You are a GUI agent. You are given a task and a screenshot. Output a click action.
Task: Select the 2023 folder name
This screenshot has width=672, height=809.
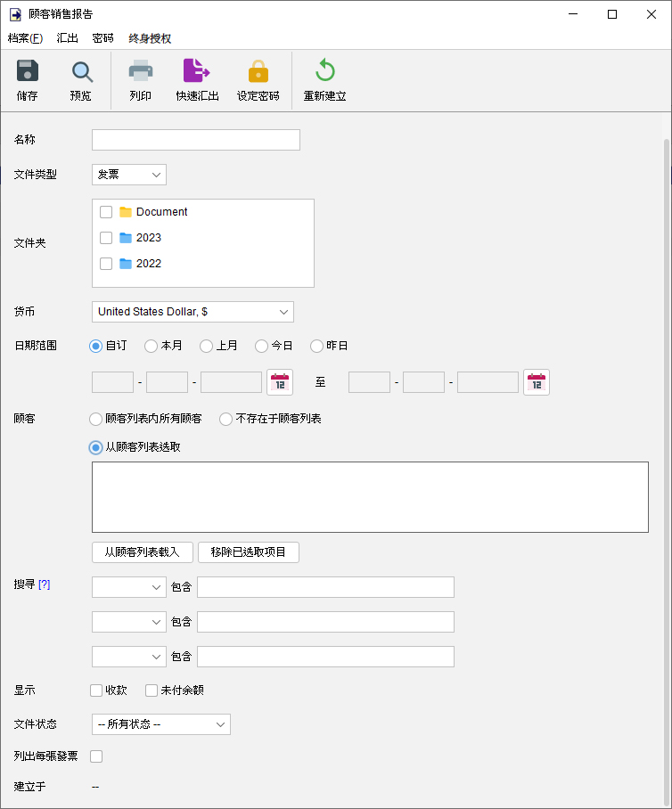149,238
